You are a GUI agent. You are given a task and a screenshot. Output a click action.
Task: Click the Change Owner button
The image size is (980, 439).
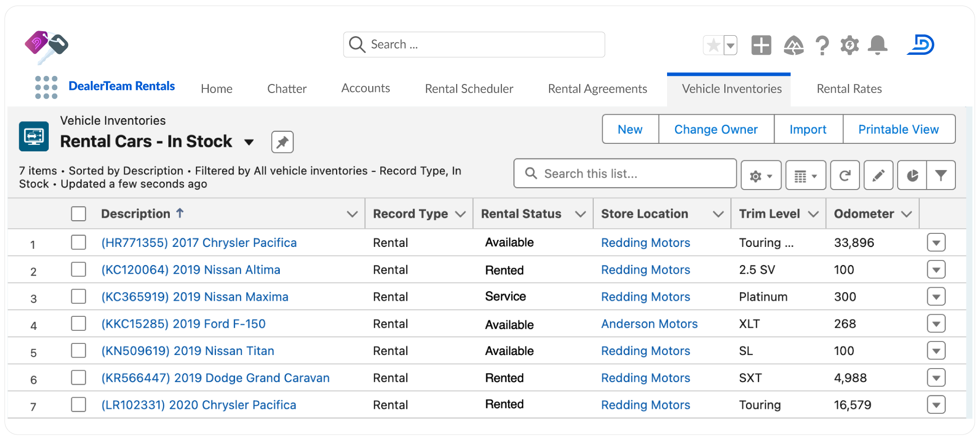[x=716, y=129]
